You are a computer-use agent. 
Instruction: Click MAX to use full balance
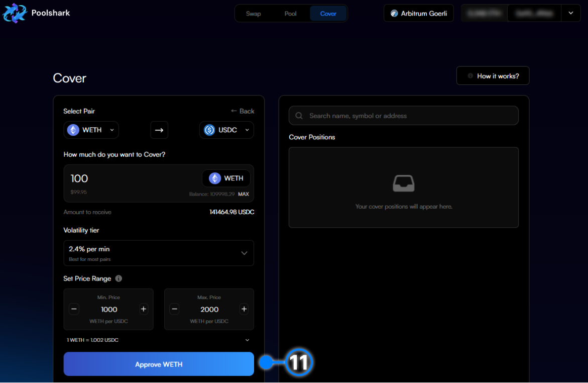(243, 194)
